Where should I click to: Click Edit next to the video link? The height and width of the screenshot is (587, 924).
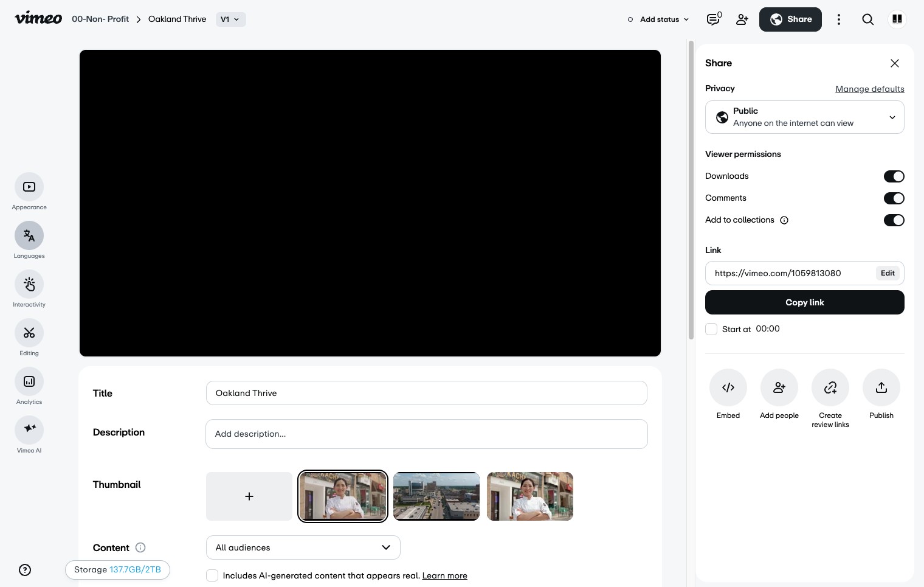pyautogui.click(x=888, y=273)
